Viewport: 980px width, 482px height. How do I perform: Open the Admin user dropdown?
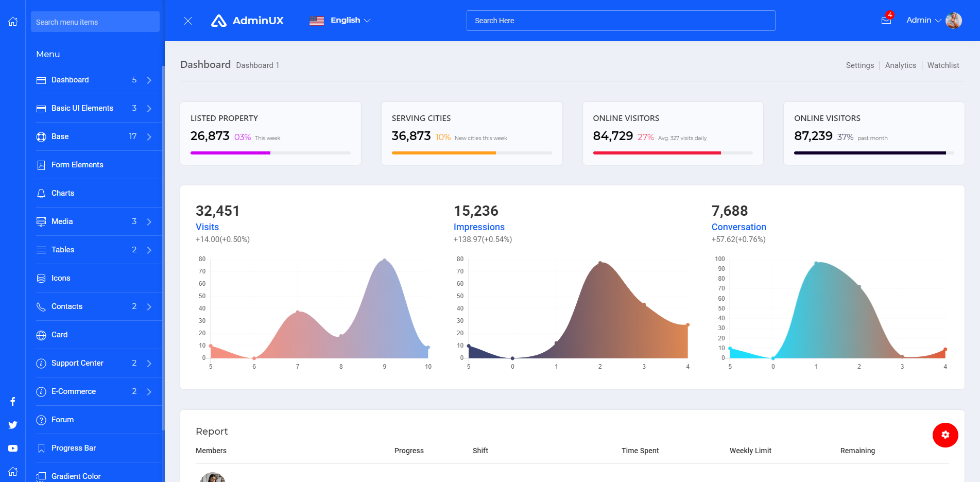(924, 21)
